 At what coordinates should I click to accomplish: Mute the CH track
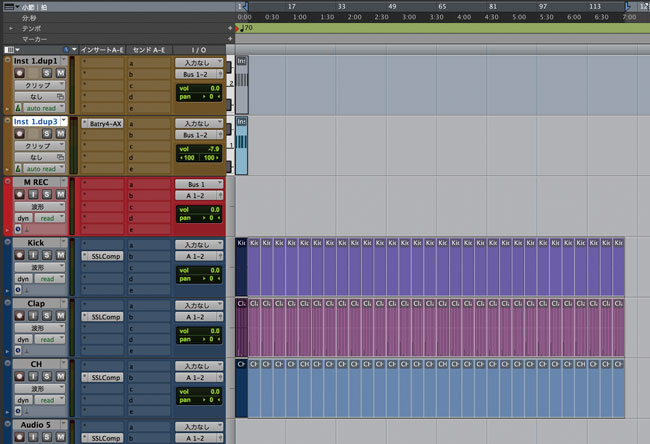[61, 376]
